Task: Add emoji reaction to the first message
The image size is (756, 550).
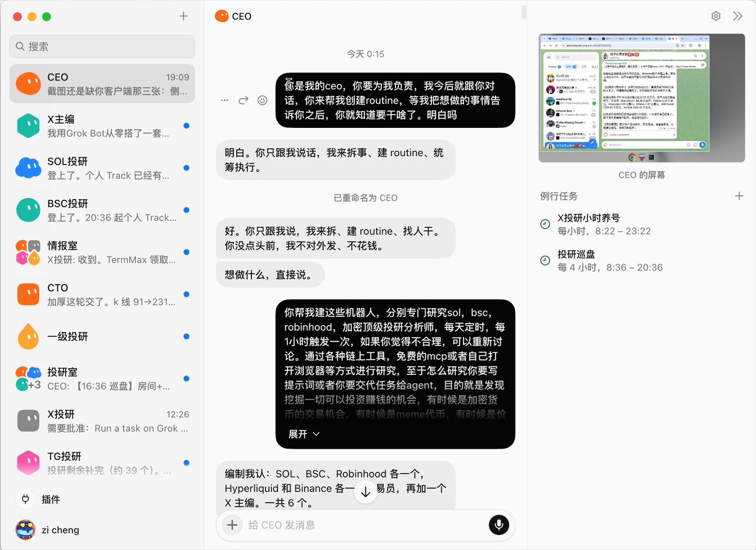Action: (x=262, y=100)
